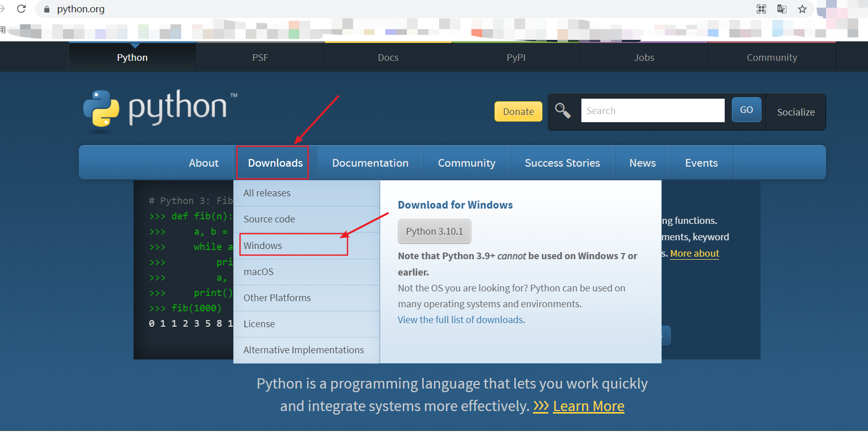Click the Python 3.10.1 download button

tap(435, 231)
